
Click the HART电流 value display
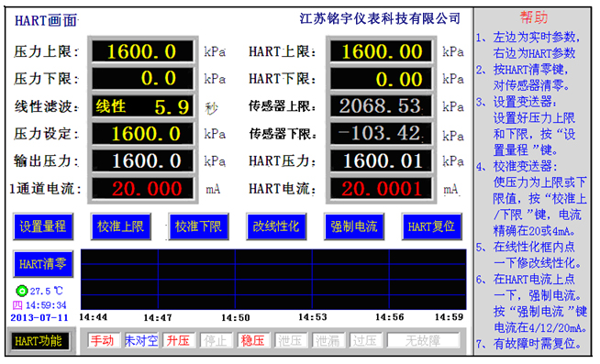381,189
